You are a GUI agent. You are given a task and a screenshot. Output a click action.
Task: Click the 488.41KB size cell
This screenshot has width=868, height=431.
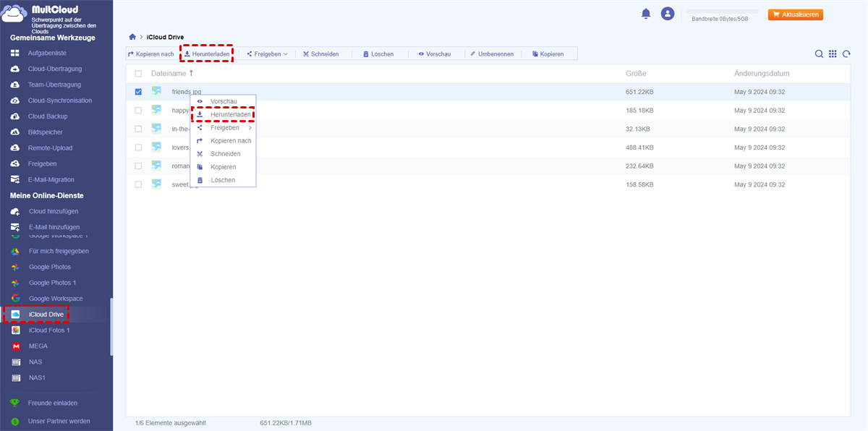pos(639,148)
